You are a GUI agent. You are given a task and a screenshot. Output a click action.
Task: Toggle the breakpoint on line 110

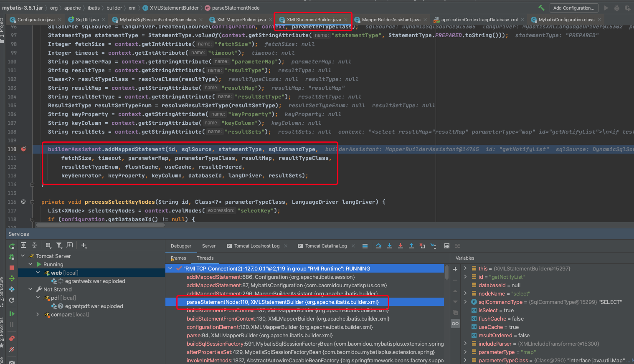[x=24, y=149]
